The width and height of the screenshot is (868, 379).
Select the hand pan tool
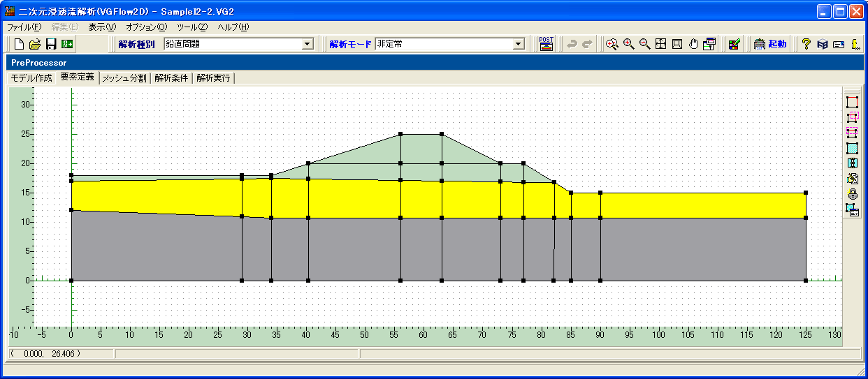[x=693, y=44]
